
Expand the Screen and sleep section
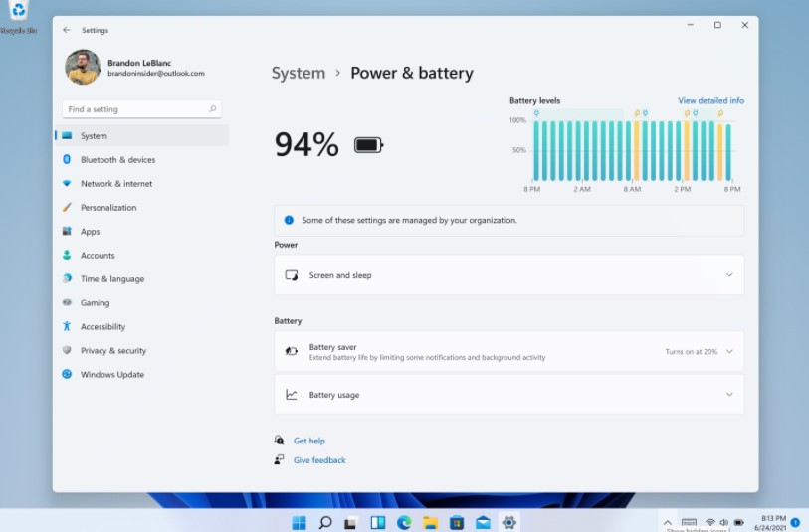click(508, 275)
